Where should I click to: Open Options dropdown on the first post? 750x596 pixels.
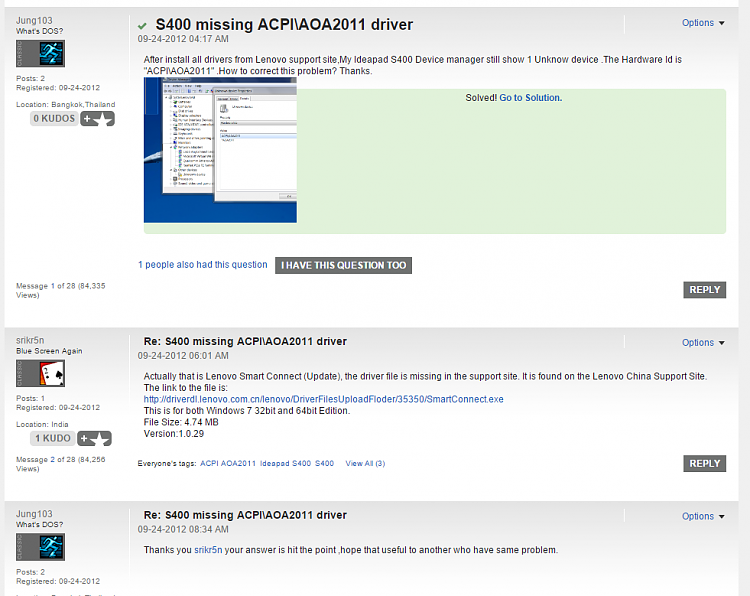(703, 23)
